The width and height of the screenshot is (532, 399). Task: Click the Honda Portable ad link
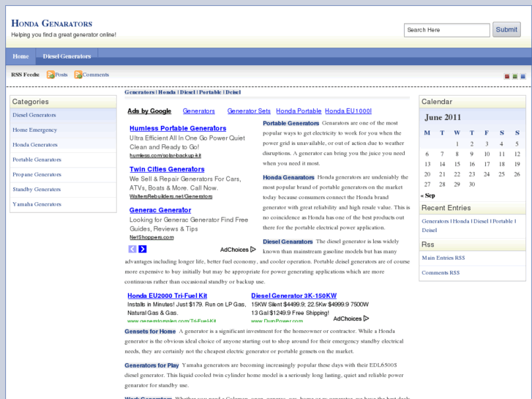[299, 111]
